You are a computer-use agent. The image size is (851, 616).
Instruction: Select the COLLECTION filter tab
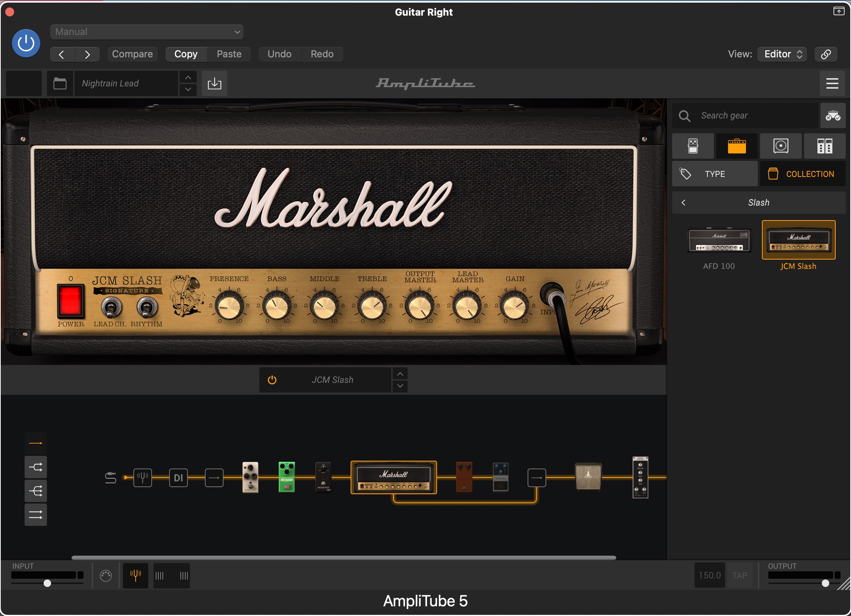[803, 174]
